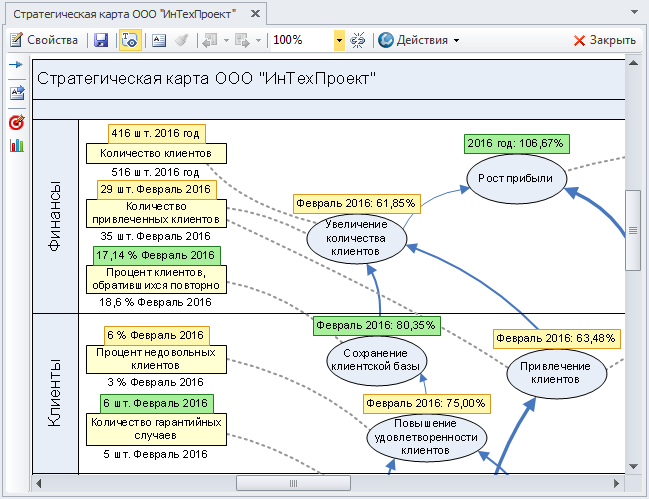649x499 pixels.
Task: Click the text label frame icon
Action: (x=159, y=40)
